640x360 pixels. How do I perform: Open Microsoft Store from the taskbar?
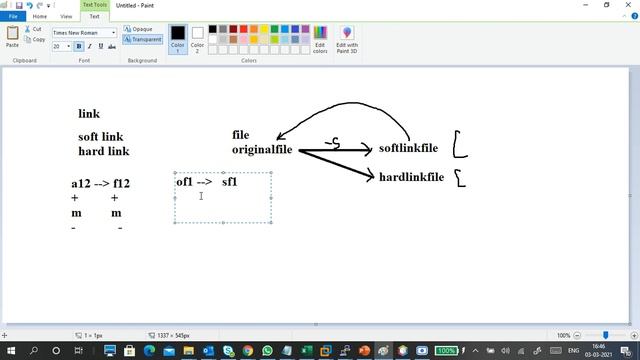[x=129, y=351]
